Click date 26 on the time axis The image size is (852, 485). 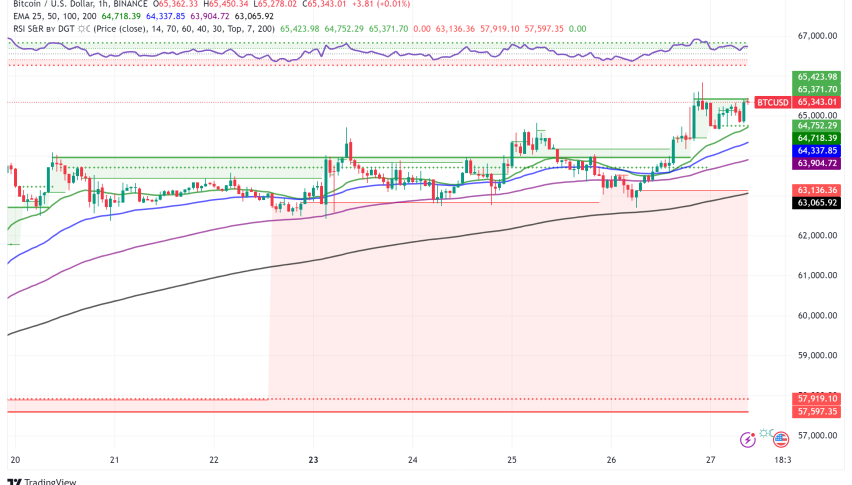pyautogui.click(x=610, y=460)
